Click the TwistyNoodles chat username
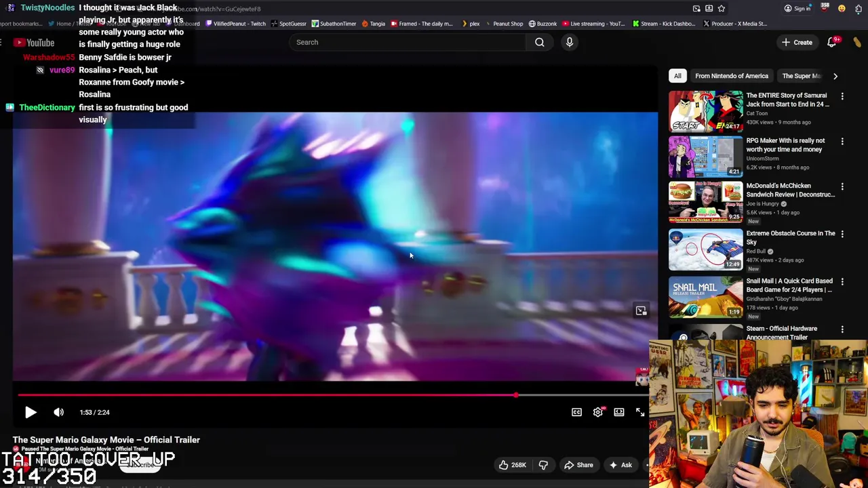 pyautogui.click(x=47, y=7)
